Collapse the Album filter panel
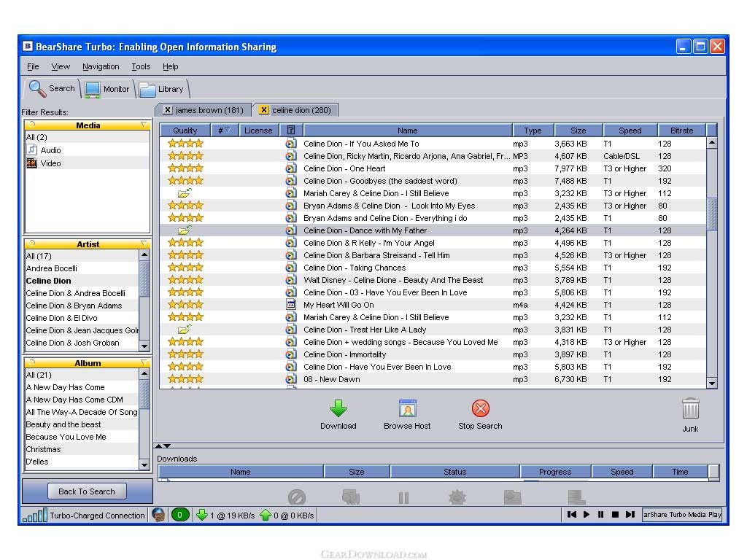The width and height of the screenshot is (747, 560). tap(32, 362)
